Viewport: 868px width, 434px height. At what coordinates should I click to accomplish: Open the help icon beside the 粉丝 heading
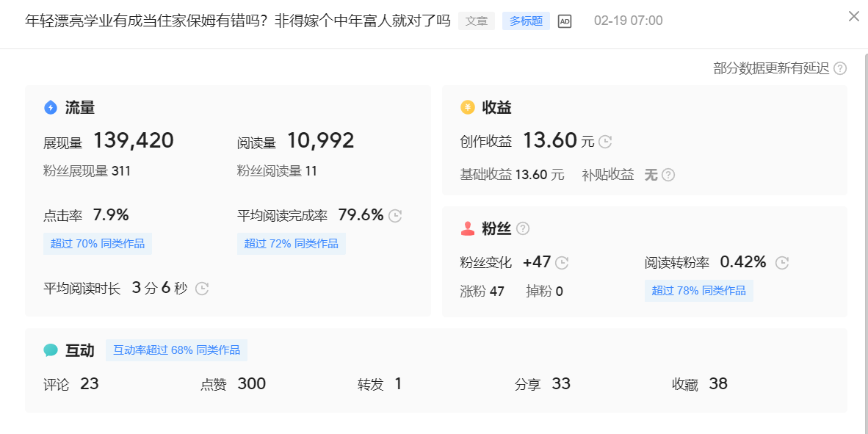pyautogui.click(x=523, y=228)
